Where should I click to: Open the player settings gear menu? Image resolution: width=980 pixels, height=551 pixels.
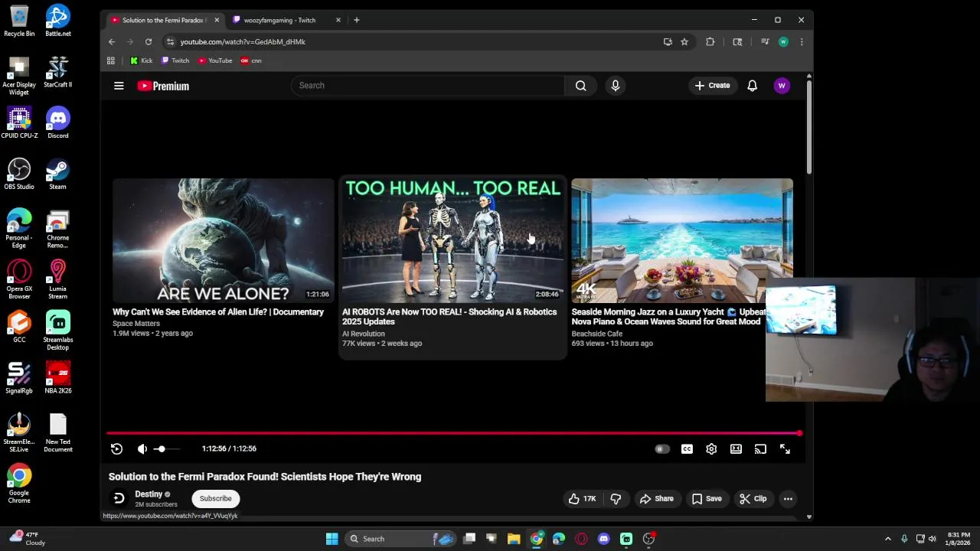(711, 449)
